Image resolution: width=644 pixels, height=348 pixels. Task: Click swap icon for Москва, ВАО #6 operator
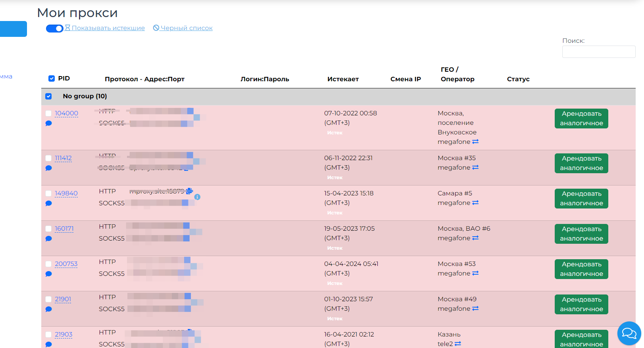coord(475,238)
